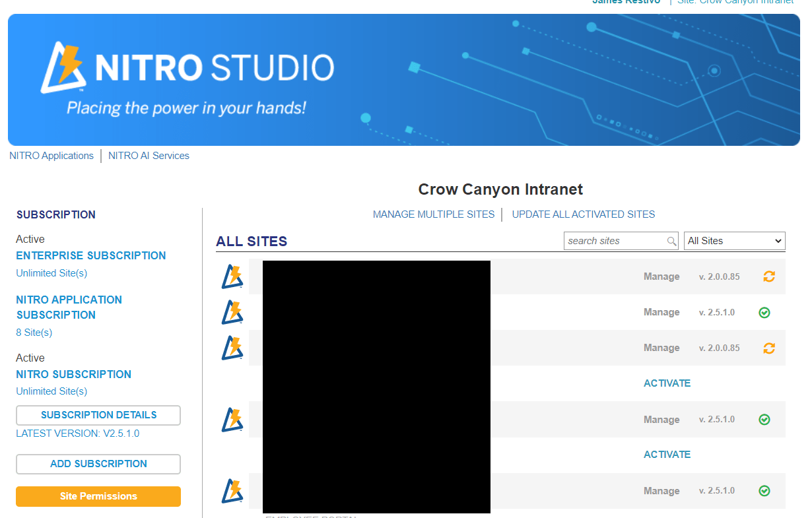Click the lightning icon beside the second Manage link
Image resolution: width=812 pixels, height=518 pixels.
(x=232, y=312)
